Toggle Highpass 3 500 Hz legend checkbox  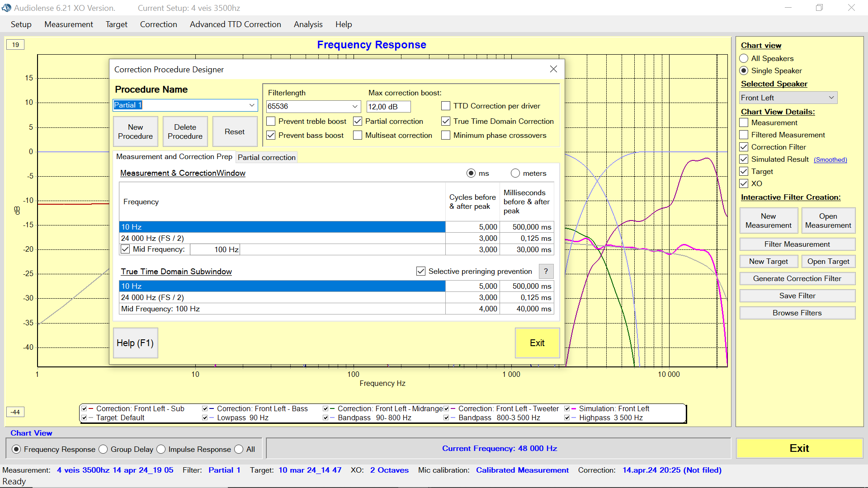tap(567, 418)
